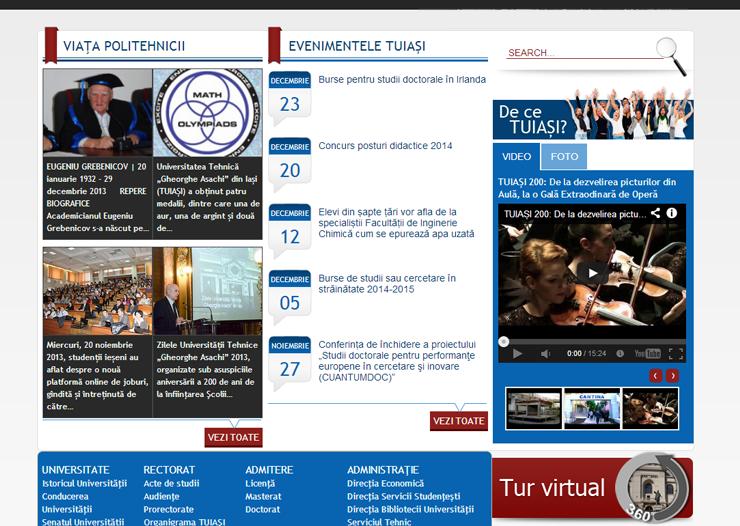Mute the video with the speaker icon

[545, 353]
